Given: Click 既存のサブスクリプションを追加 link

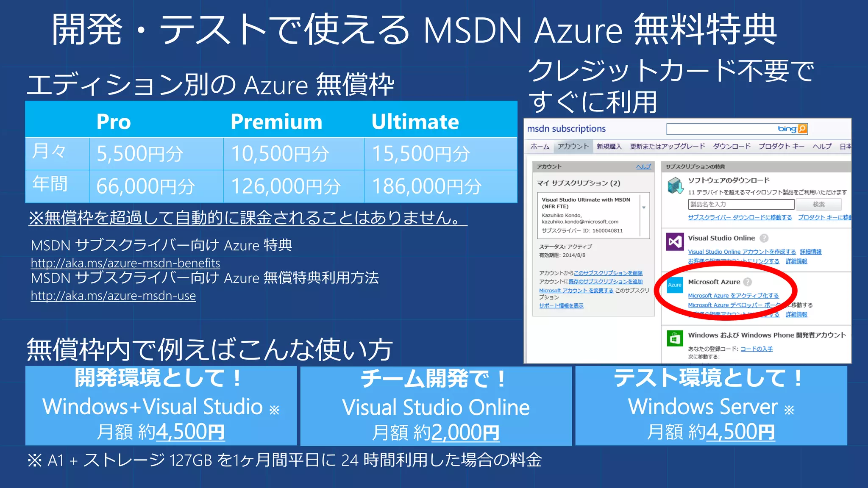Looking at the screenshot, I should [606, 282].
